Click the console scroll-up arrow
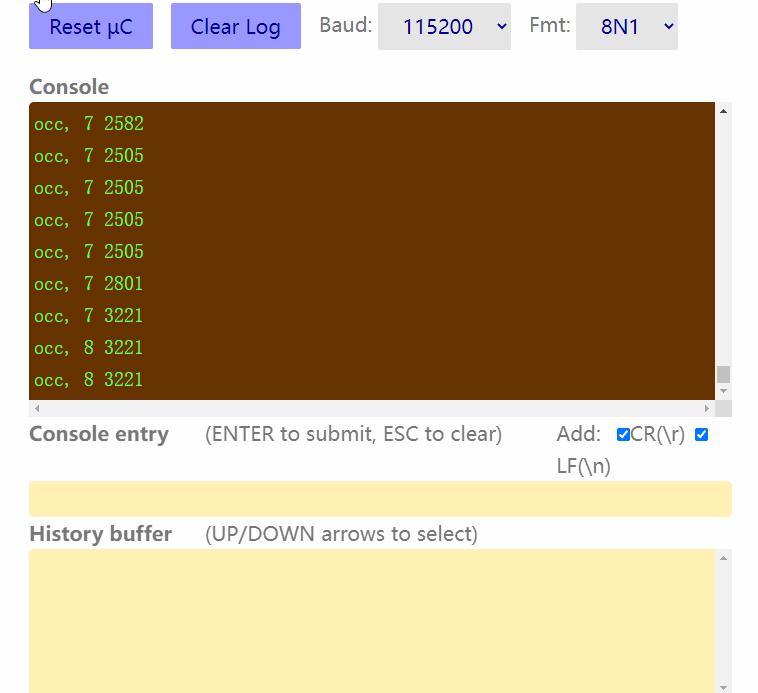The image size is (758, 693). pyautogui.click(x=723, y=111)
